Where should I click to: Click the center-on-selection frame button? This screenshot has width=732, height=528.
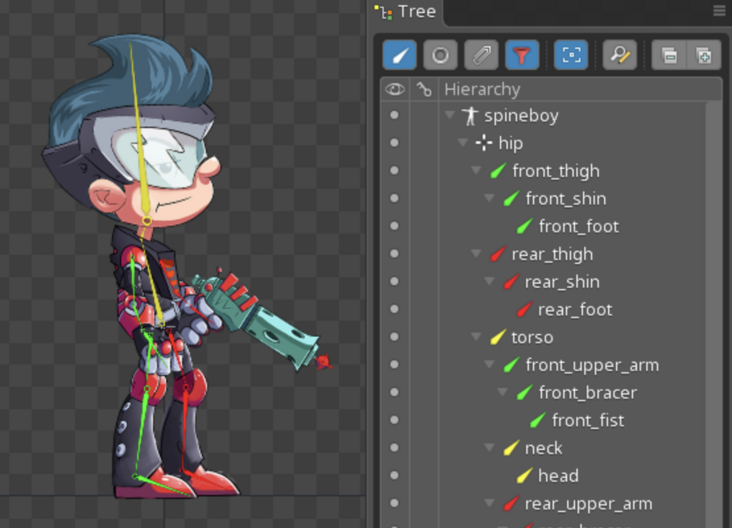pos(570,54)
